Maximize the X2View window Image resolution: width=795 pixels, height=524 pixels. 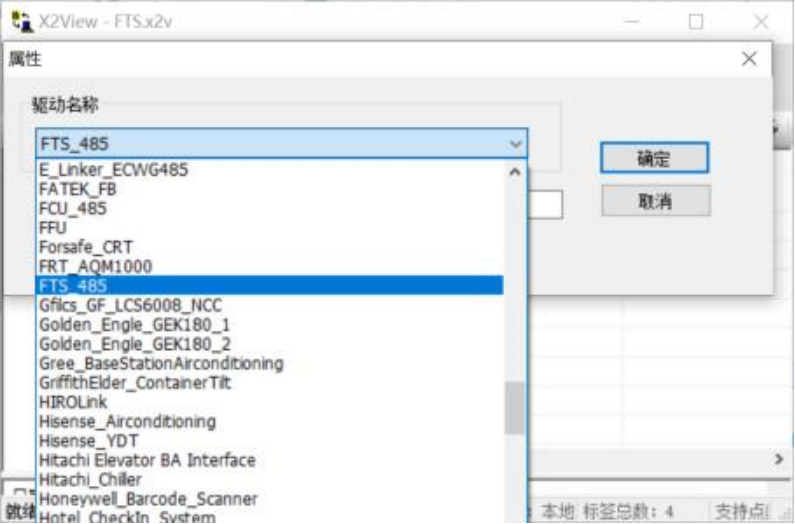[696, 22]
